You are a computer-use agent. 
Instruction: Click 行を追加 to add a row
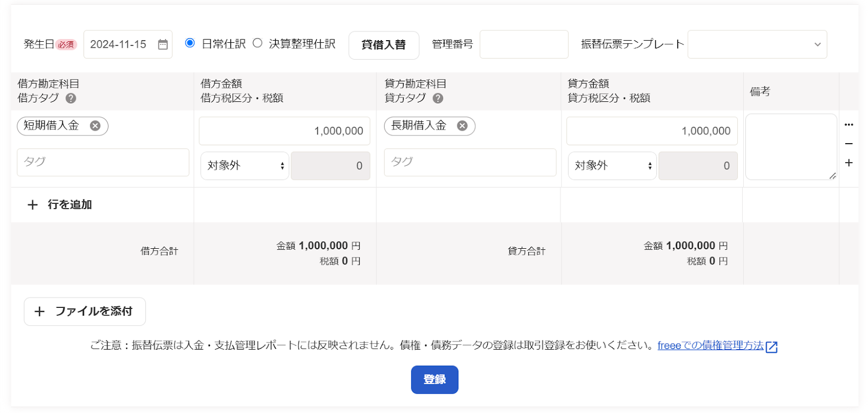pos(60,205)
